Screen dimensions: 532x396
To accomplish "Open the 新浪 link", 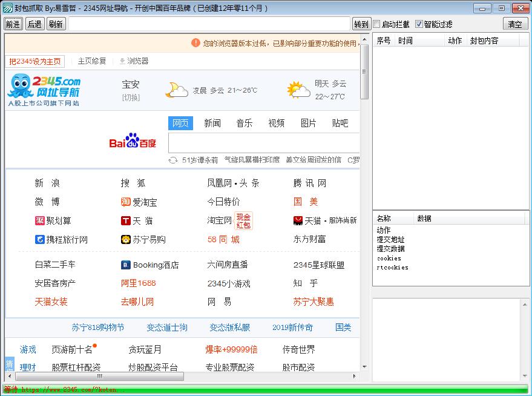I will point(47,183).
